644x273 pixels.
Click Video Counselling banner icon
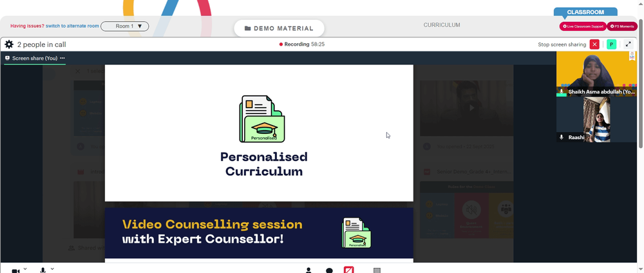(x=356, y=233)
